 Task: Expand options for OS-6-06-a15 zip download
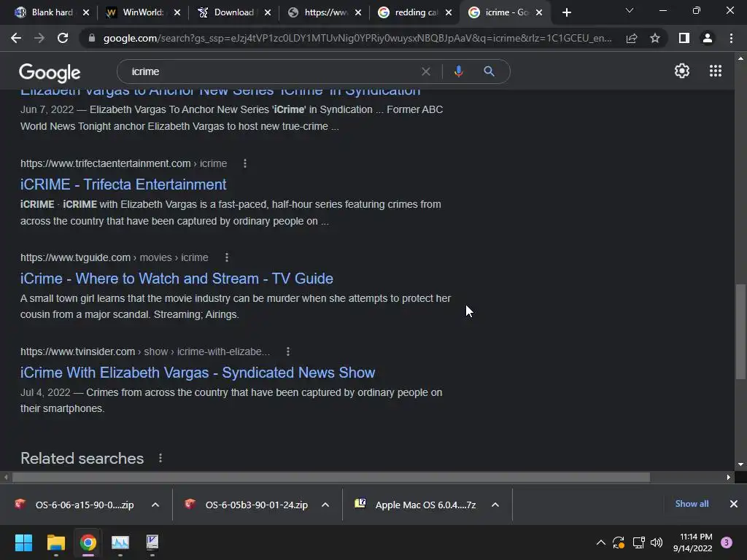pyautogui.click(x=155, y=505)
